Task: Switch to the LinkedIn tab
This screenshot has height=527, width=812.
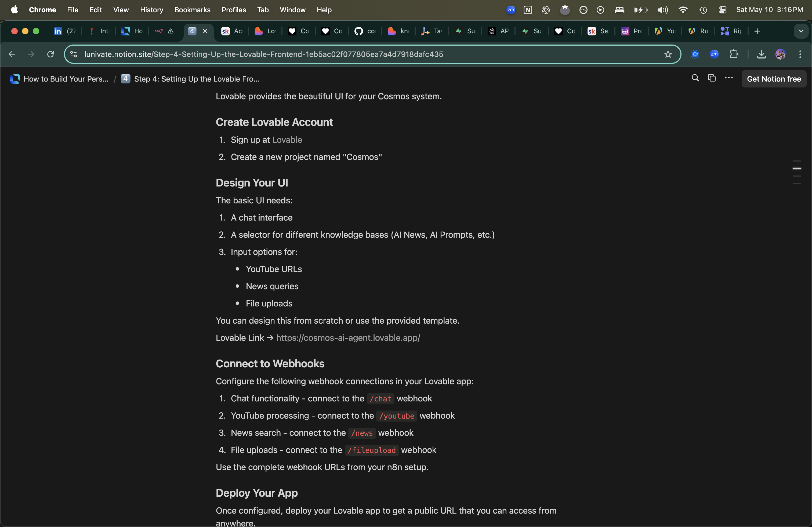Action: pos(64,31)
